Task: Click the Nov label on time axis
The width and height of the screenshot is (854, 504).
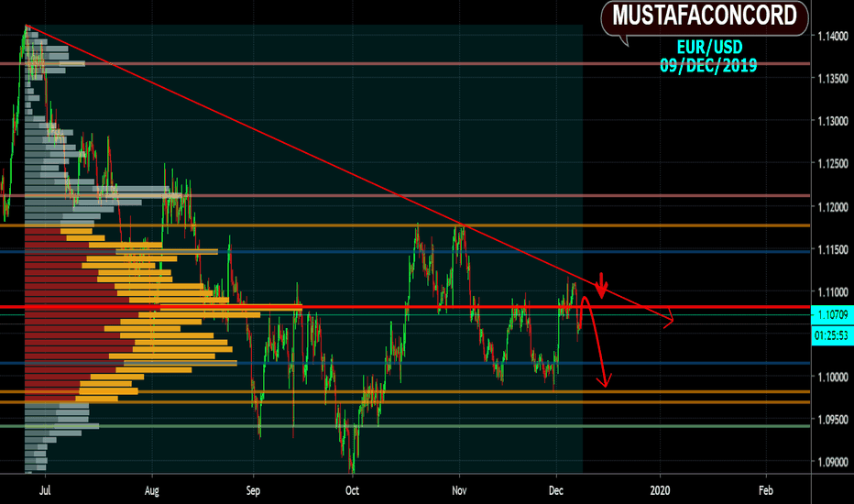Action: [459, 490]
